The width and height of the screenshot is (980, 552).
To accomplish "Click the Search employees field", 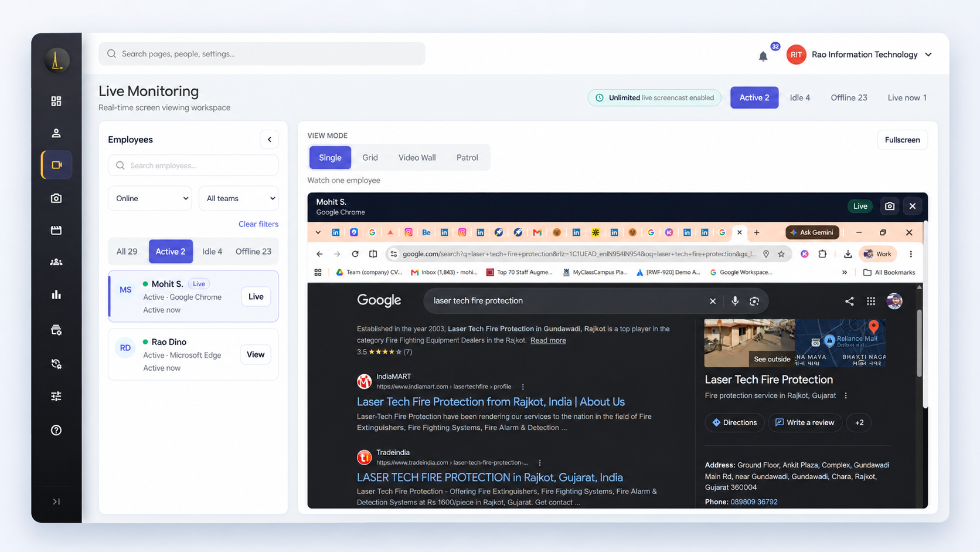I will [193, 165].
